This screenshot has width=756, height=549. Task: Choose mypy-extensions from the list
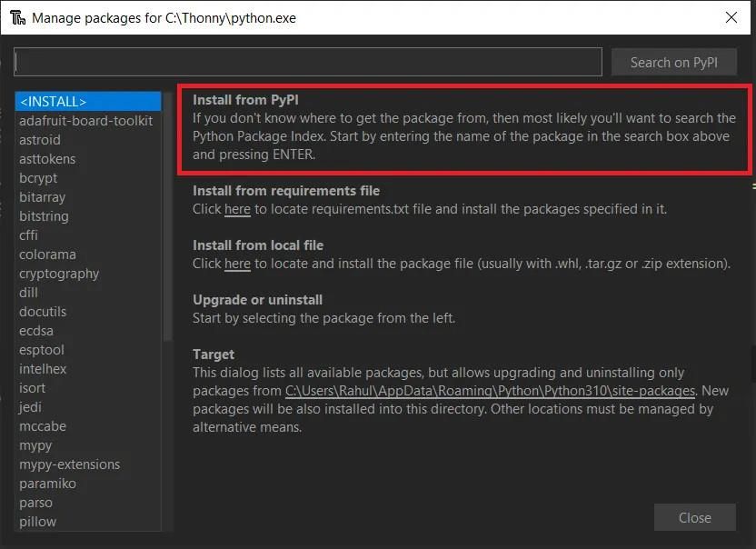click(69, 464)
